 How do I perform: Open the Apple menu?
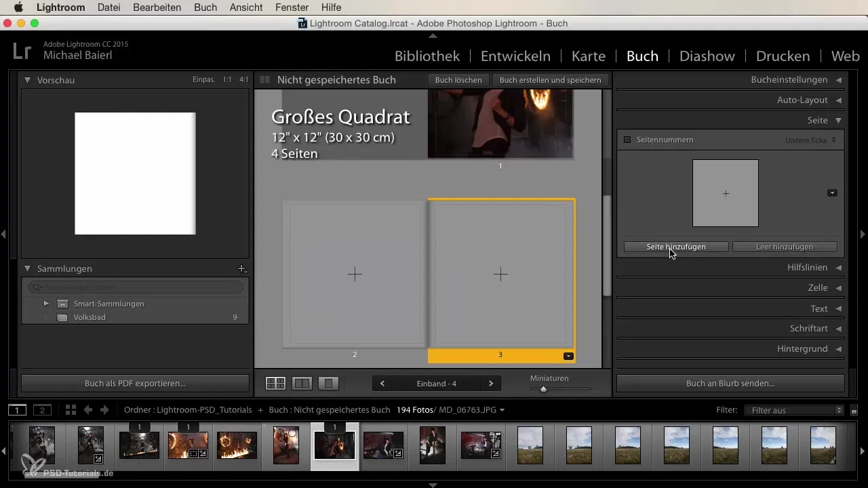[x=18, y=7]
